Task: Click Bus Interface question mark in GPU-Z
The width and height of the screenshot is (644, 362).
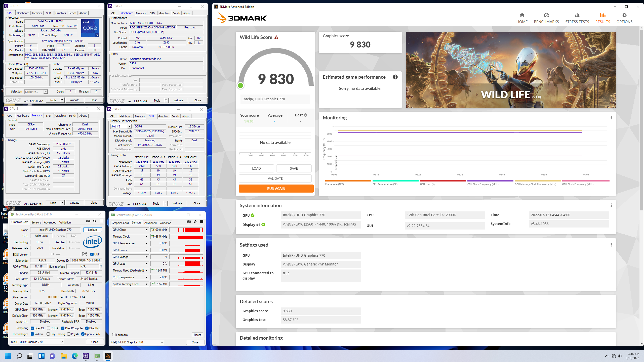Action: pyautogui.click(x=101, y=266)
